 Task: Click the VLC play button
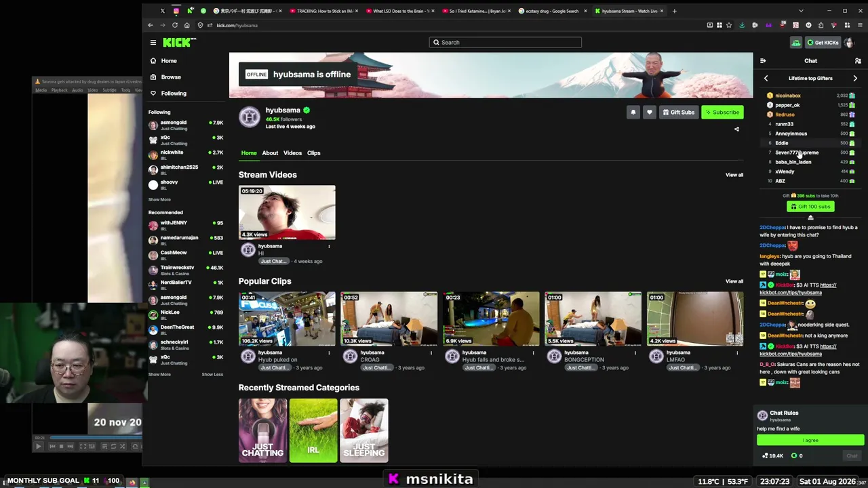(38, 446)
